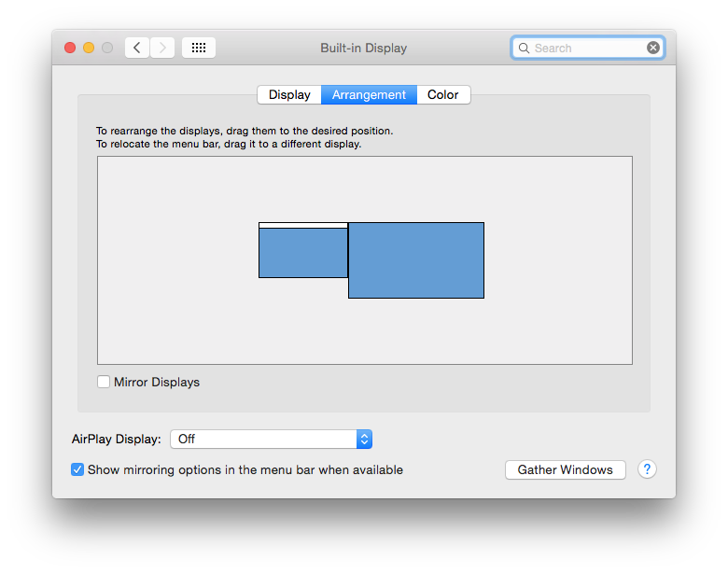Click the 'AirPlay Display:' label
728x573 pixels.
[117, 439]
